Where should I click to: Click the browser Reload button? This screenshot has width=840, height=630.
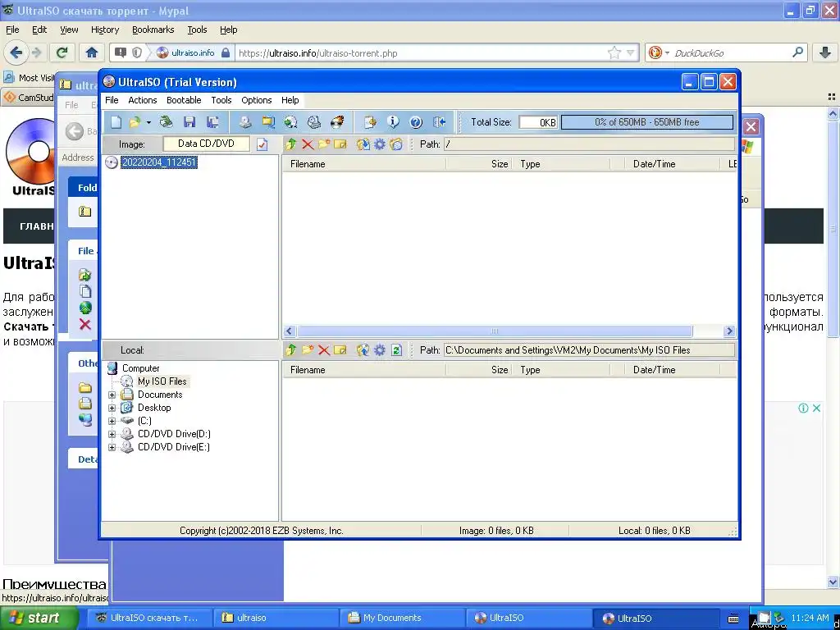62,52
